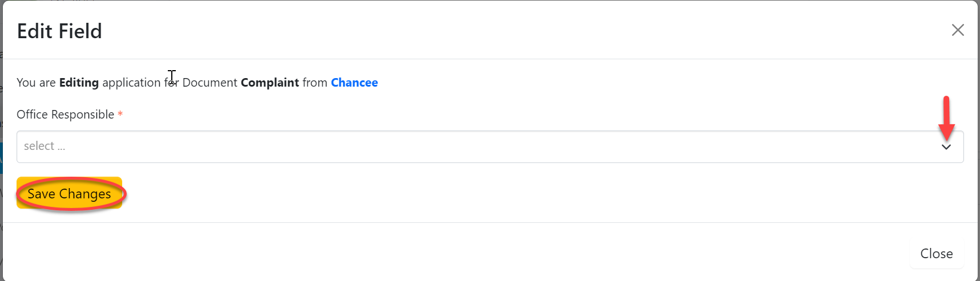Click the red required asterisk marker
The image size is (980, 281).
120,115
